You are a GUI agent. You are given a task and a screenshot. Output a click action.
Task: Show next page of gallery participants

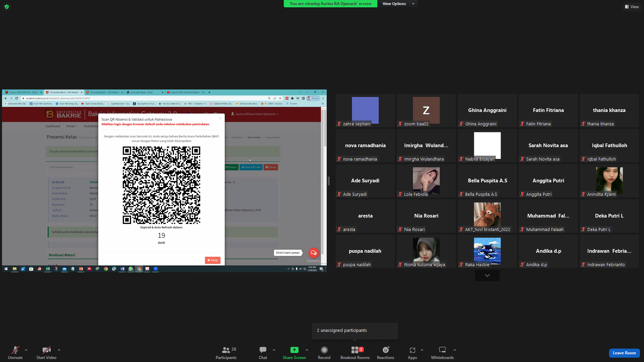pos(487,276)
